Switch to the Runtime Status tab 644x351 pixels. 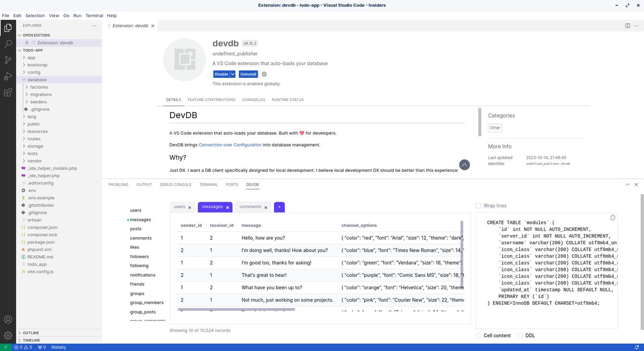(x=288, y=100)
